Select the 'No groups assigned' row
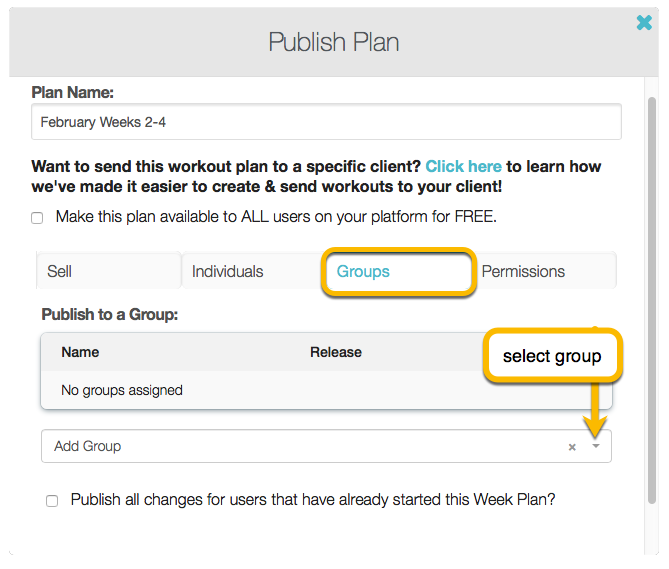 click(x=122, y=390)
